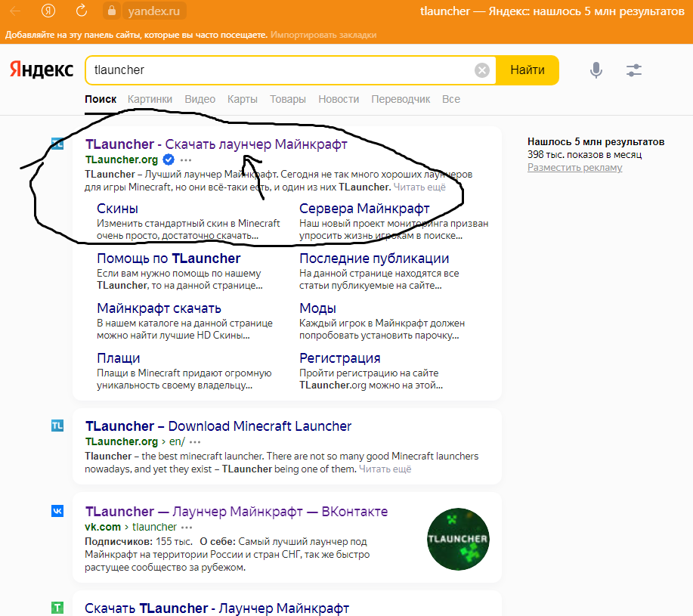
Task: Switch to the Картинки tab
Action: coord(150,99)
